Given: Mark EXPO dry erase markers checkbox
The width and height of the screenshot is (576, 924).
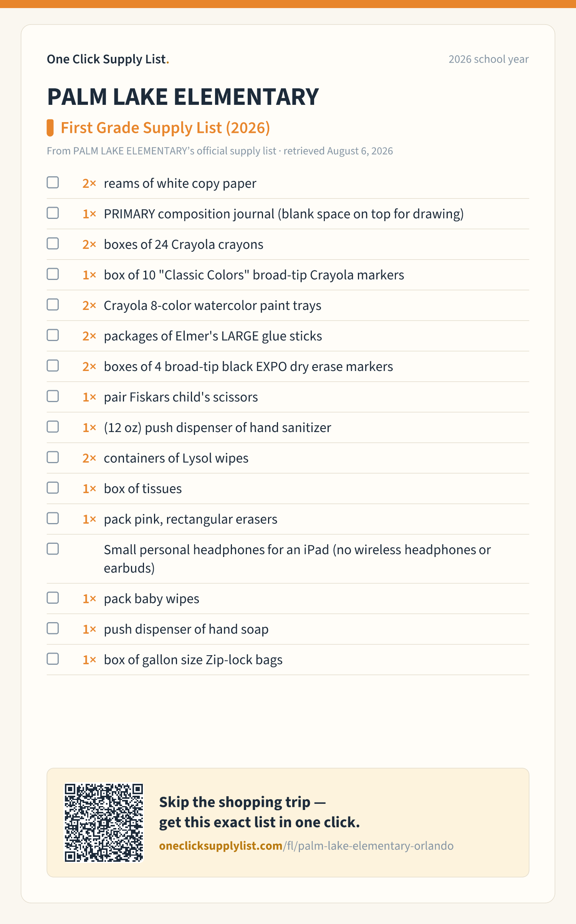Looking at the screenshot, I should [x=53, y=366].
